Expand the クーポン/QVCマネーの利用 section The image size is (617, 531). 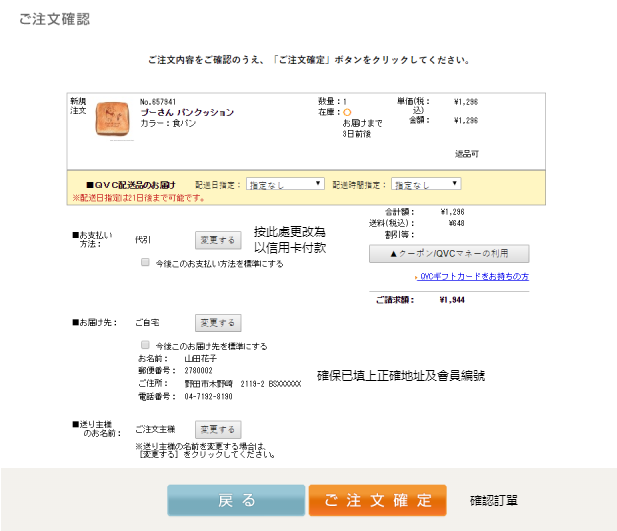[x=449, y=254]
